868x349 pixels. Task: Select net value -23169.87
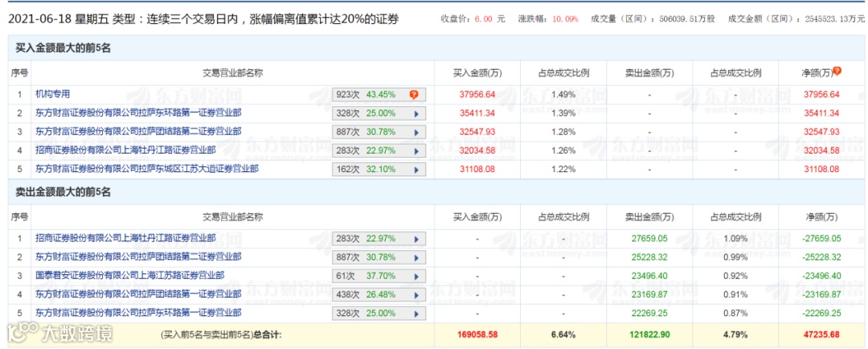coord(821,294)
